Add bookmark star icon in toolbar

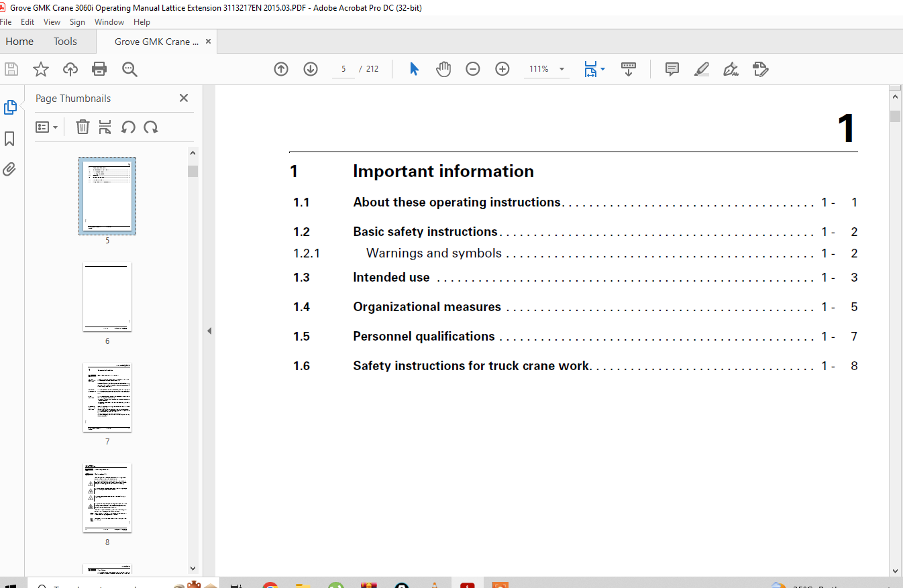point(41,69)
